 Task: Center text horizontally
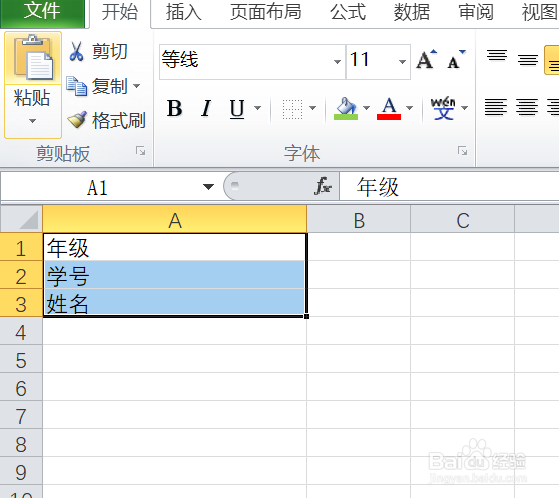point(527,107)
